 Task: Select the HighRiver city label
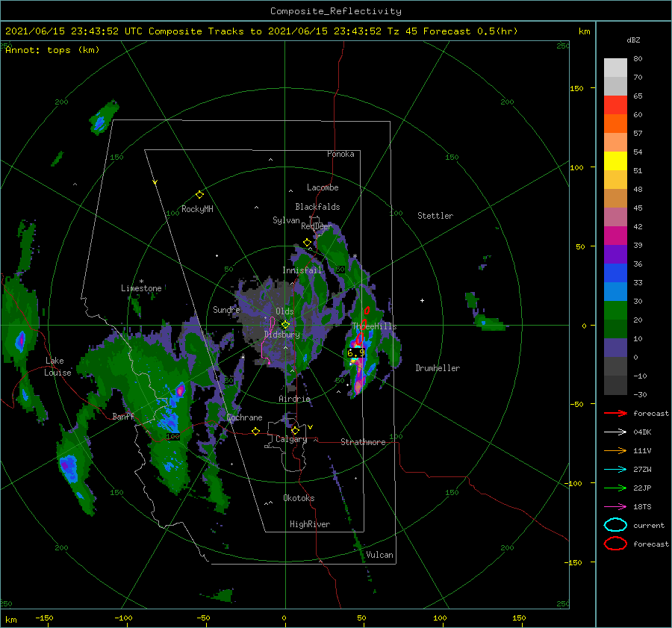(310, 524)
